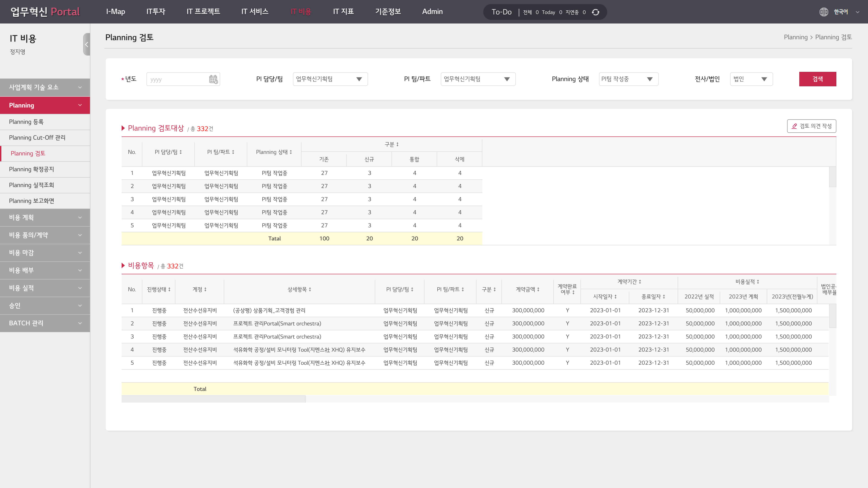The width and height of the screenshot is (868, 488).
Task: Open the PI 팀/파트 dropdown
Action: 478,79
